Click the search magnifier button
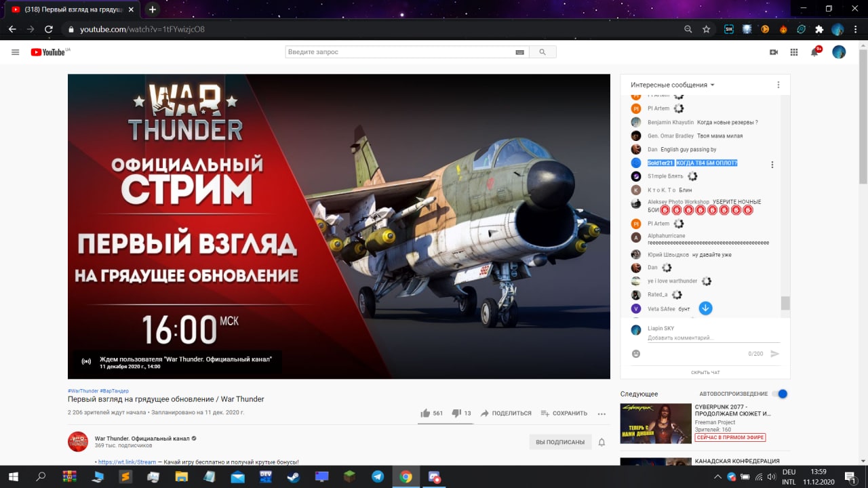This screenshot has width=868, height=488. pyautogui.click(x=542, y=52)
